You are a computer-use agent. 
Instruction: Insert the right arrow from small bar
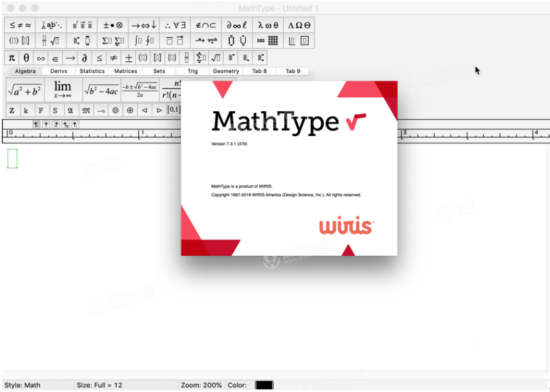pos(70,58)
